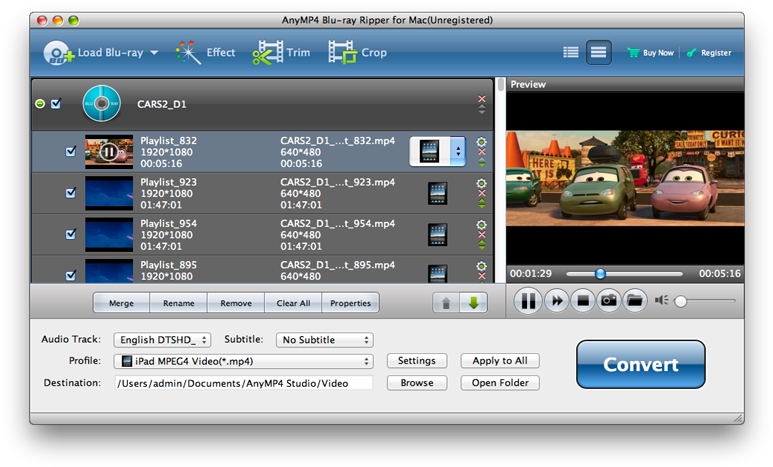Open the Audio Track dropdown

(x=162, y=340)
